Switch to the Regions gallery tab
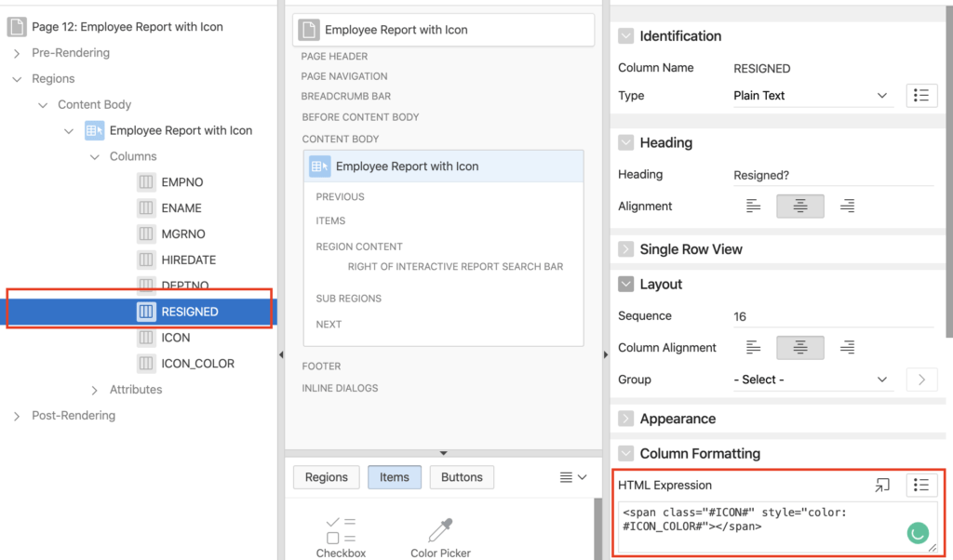953x560 pixels. 327,477
